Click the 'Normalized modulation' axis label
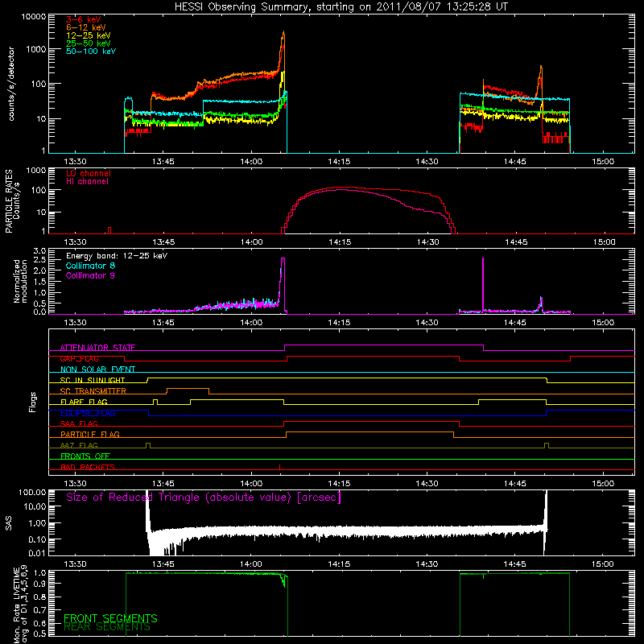The image size is (644, 644). point(21,281)
